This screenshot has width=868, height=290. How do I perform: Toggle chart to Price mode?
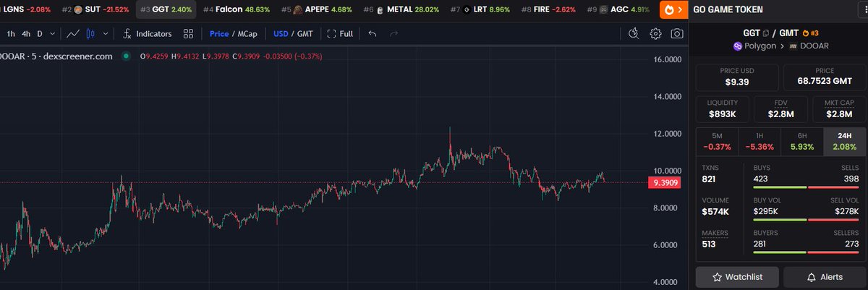click(x=219, y=33)
